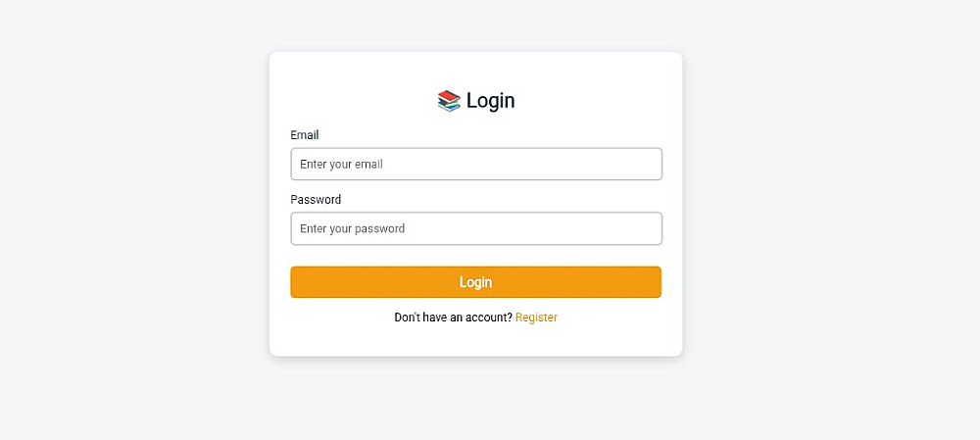Click inside the "Enter your password" placeholder

352,229
